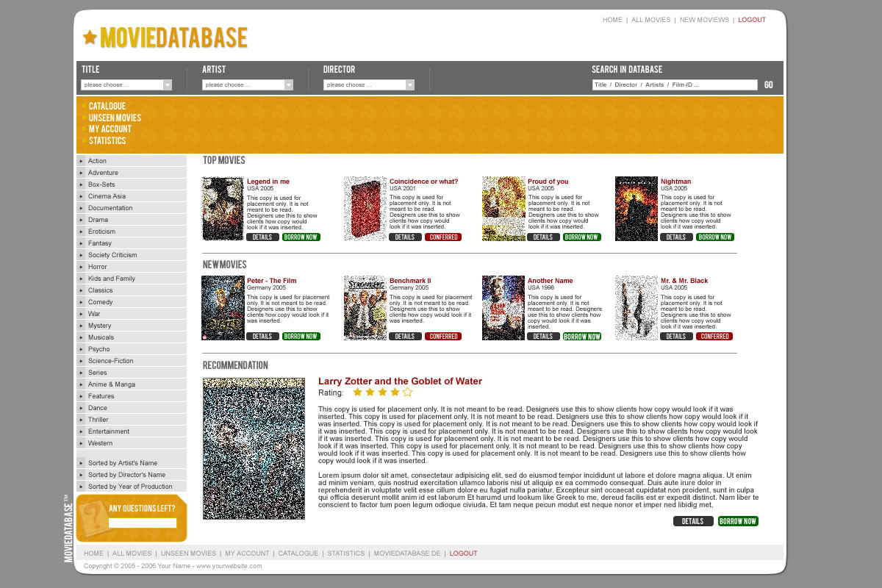The width and height of the screenshot is (882, 588).
Task: Open the Artist dropdown
Action: [248, 85]
